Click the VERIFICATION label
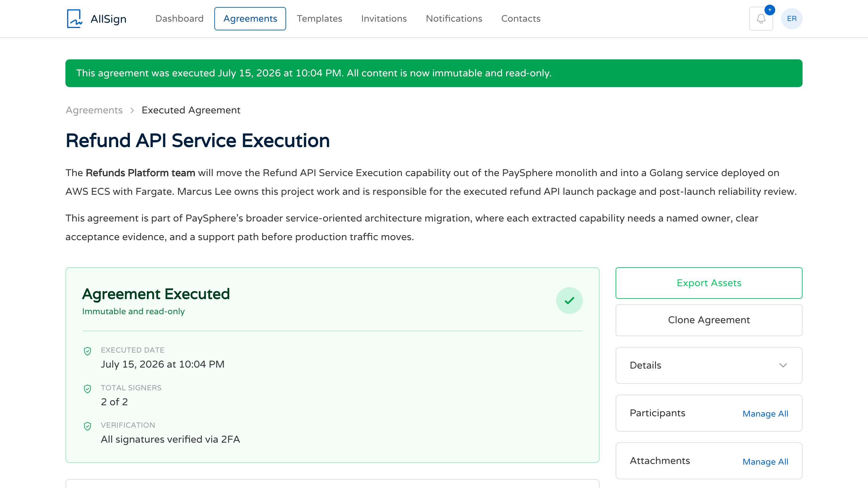 point(128,425)
